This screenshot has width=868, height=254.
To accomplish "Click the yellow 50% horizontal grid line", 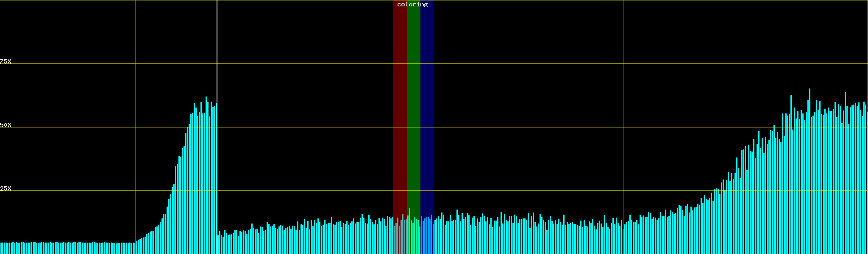I will click(x=509, y=127).
